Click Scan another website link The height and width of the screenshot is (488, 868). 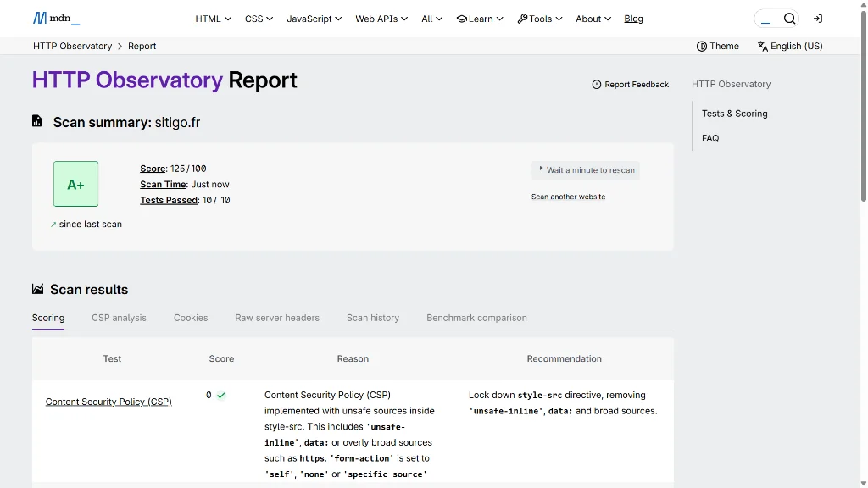coord(568,197)
